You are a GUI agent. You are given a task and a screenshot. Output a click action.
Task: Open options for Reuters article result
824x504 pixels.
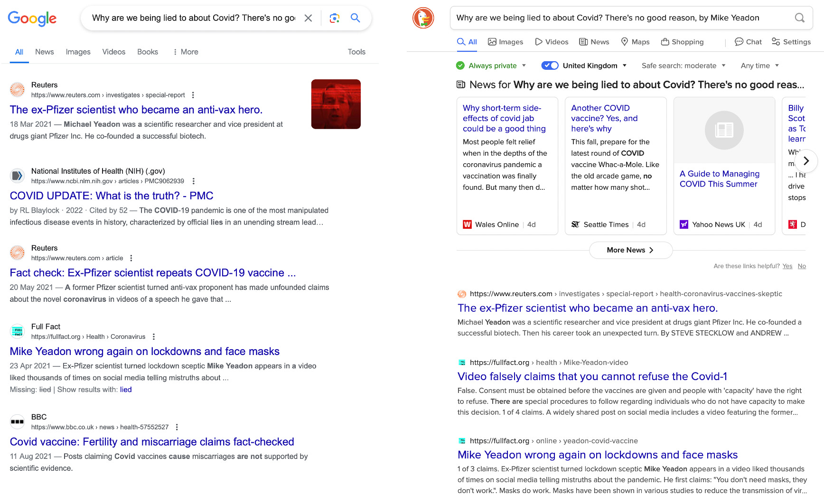[131, 258]
